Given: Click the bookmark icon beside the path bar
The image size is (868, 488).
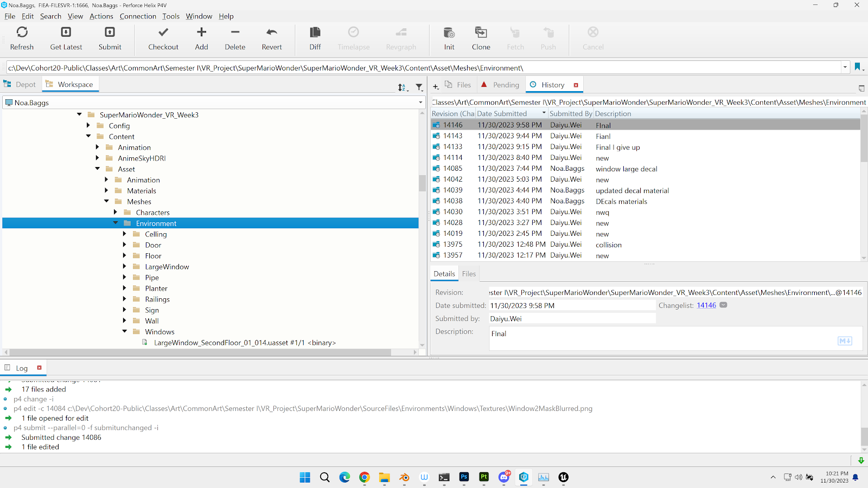Looking at the screenshot, I should [858, 67].
